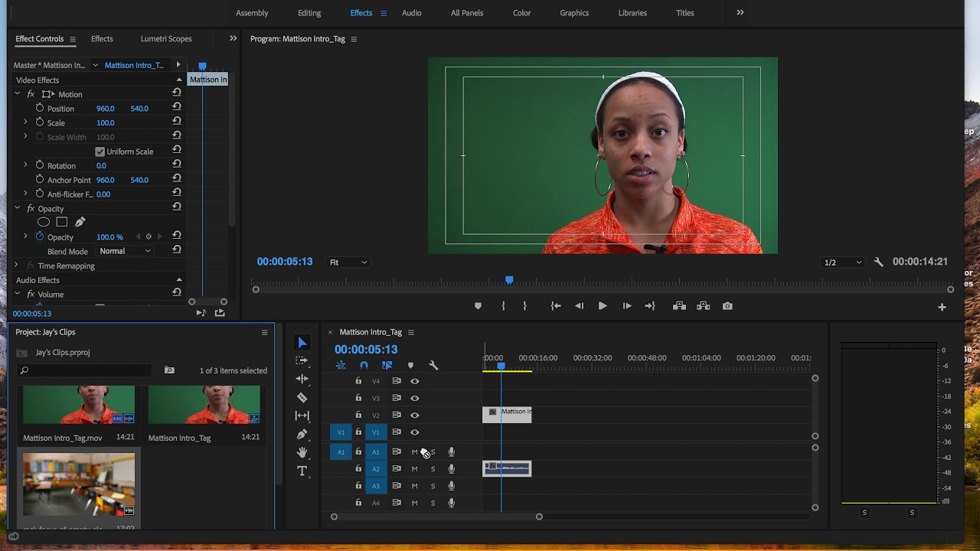Mute audio track A2
Viewport: 980px width, 551px height.
tap(414, 469)
